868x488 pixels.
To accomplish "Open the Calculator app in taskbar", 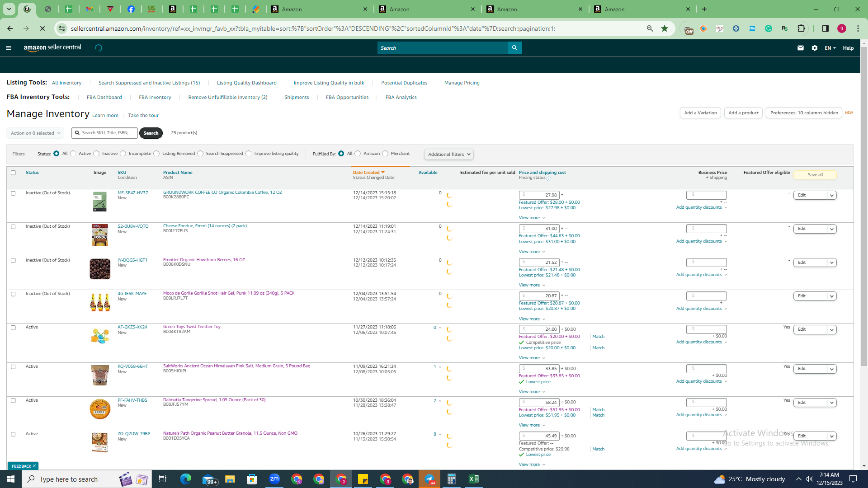I will click(x=452, y=479).
